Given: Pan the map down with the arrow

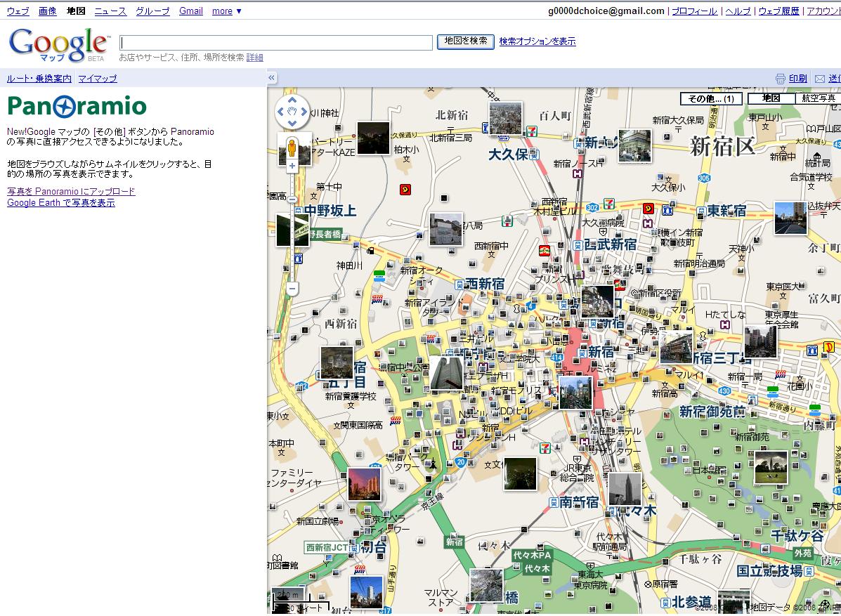Looking at the screenshot, I should (292, 124).
